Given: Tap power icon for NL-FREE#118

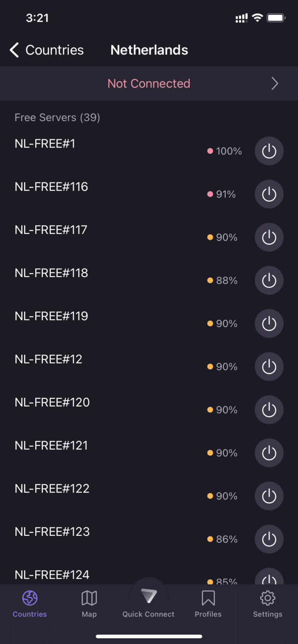Looking at the screenshot, I should click(x=269, y=280).
